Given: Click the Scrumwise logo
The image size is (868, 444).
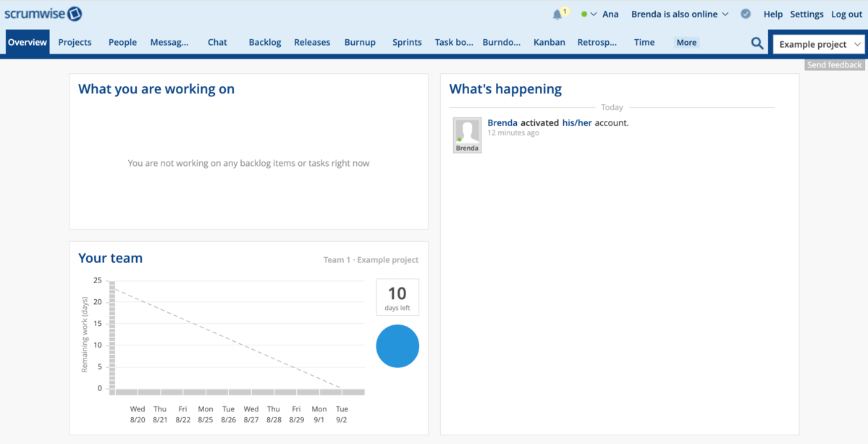Looking at the screenshot, I should (x=43, y=13).
